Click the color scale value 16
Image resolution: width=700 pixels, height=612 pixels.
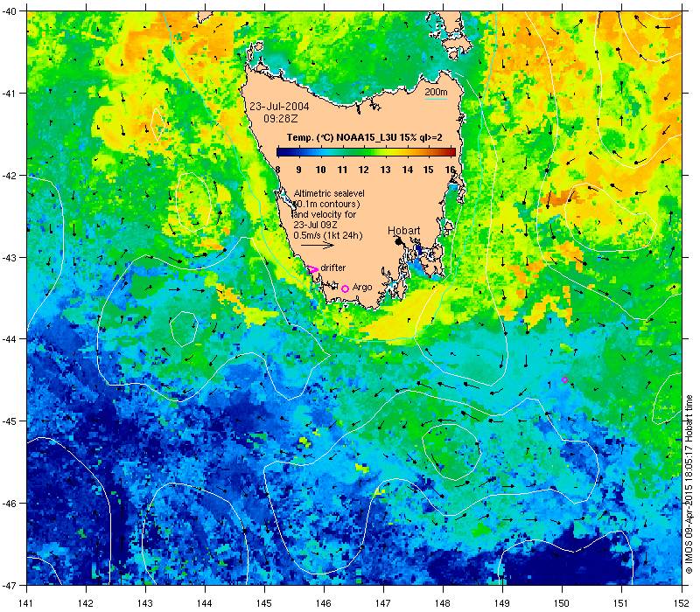click(450, 170)
